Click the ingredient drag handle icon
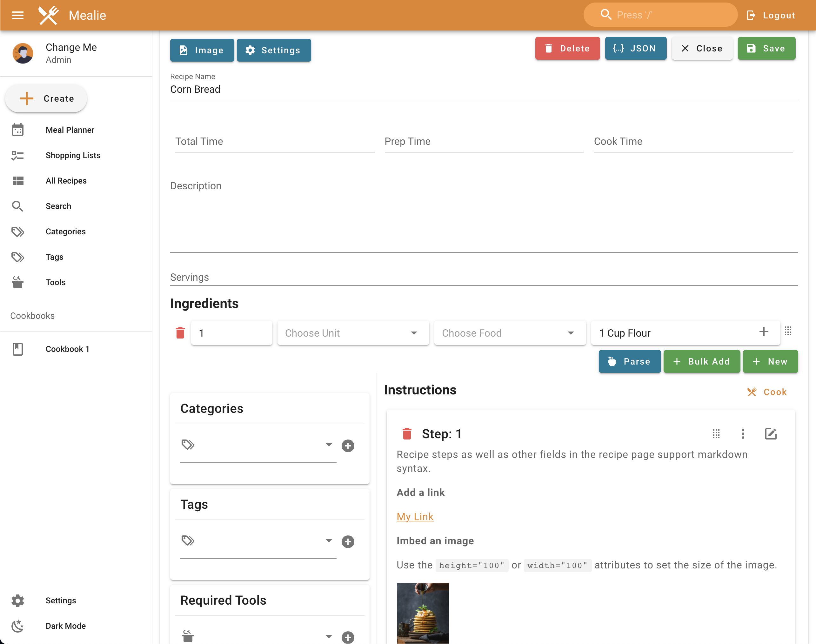The width and height of the screenshot is (816, 644). [788, 332]
